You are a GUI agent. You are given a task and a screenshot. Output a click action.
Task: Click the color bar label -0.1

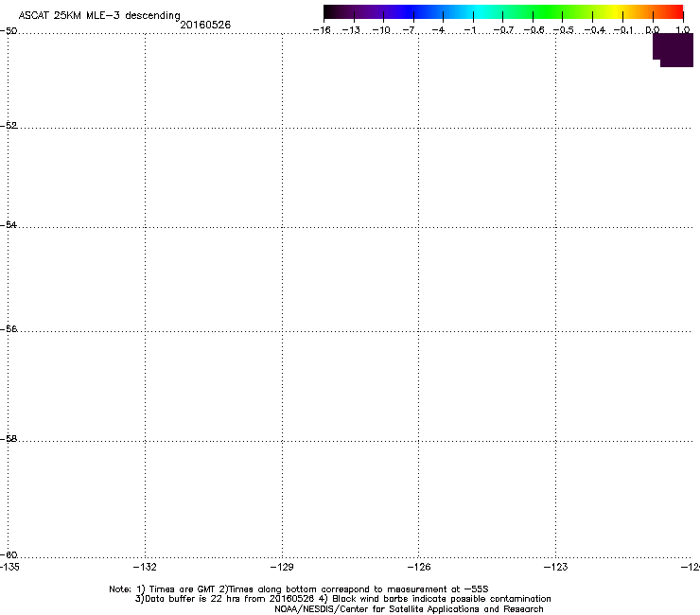click(623, 30)
